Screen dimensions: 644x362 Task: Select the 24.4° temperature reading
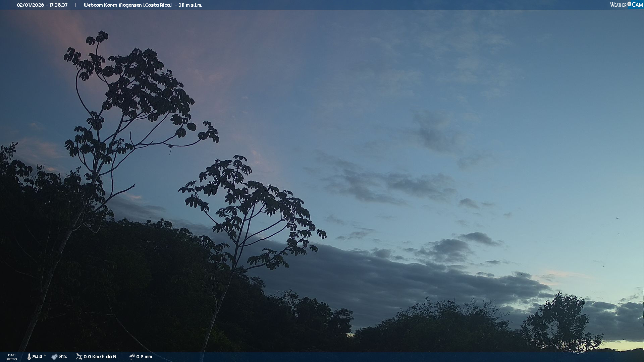pos(39,357)
